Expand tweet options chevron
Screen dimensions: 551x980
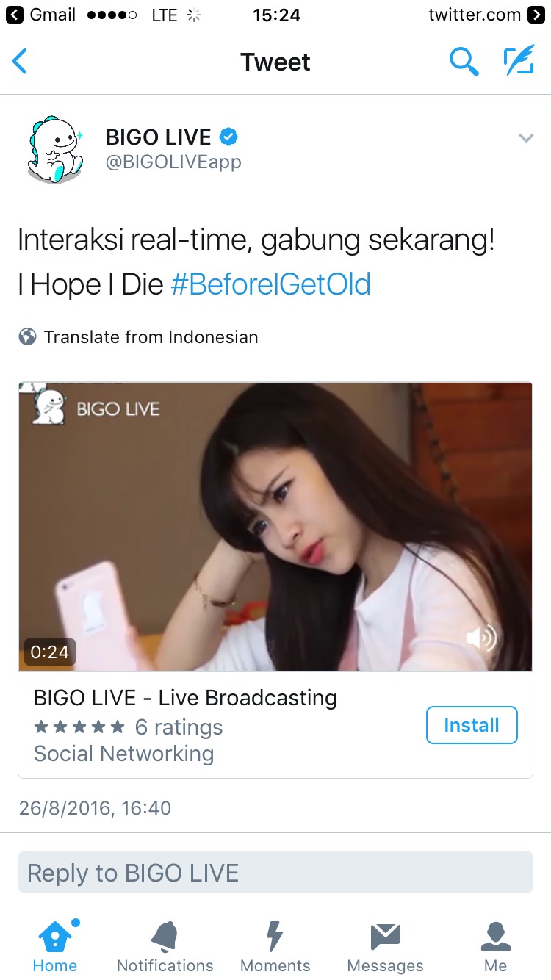point(526,137)
